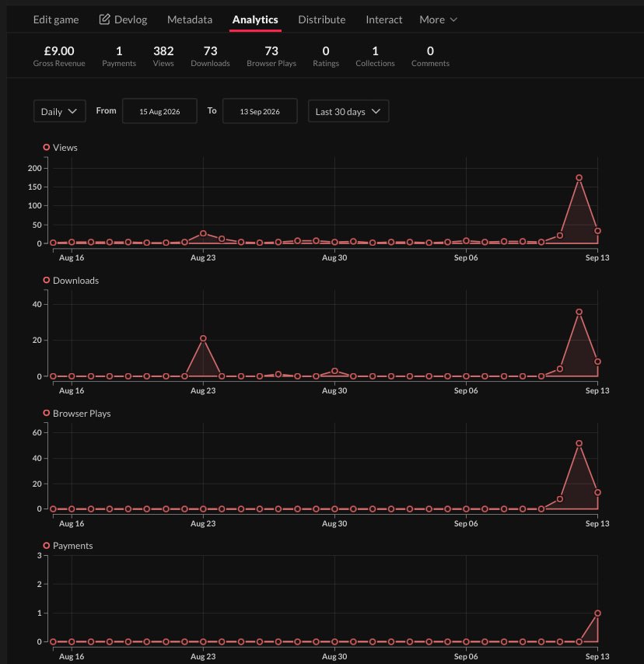Click the Downloads Aug 23 peak point
The image size is (644, 664).
(203, 338)
